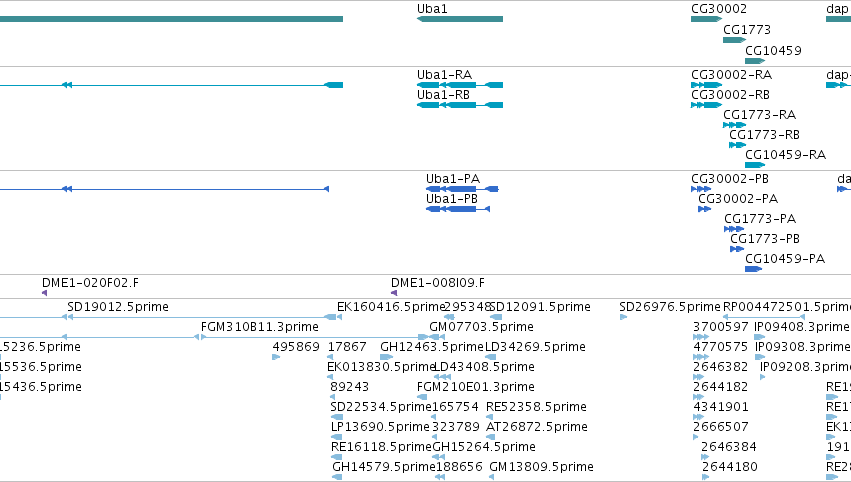Select the 4770575 EST label
The image size is (851, 482).
tap(721, 347)
